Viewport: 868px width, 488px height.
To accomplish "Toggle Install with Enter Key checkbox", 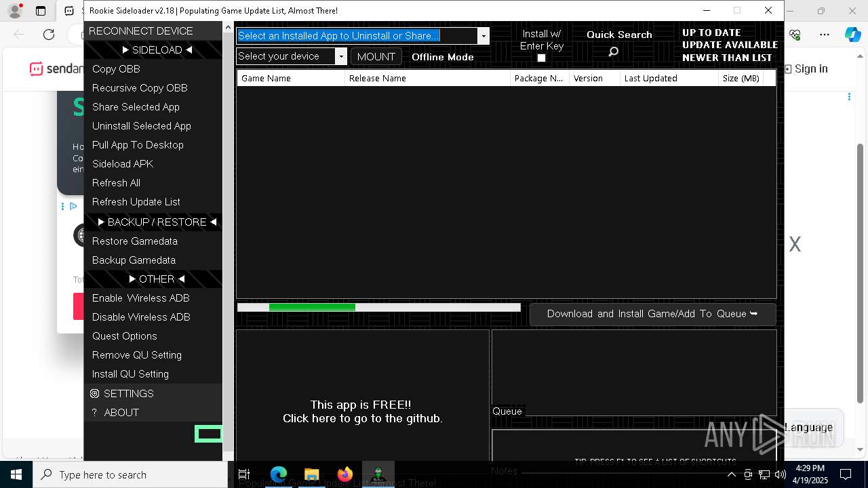I will (541, 58).
